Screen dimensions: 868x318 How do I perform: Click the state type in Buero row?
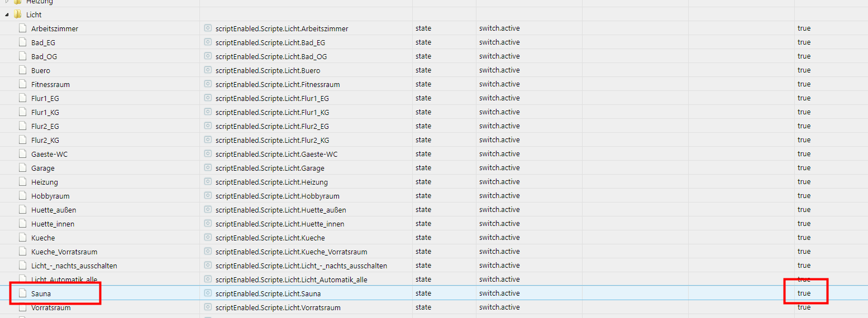tap(423, 70)
